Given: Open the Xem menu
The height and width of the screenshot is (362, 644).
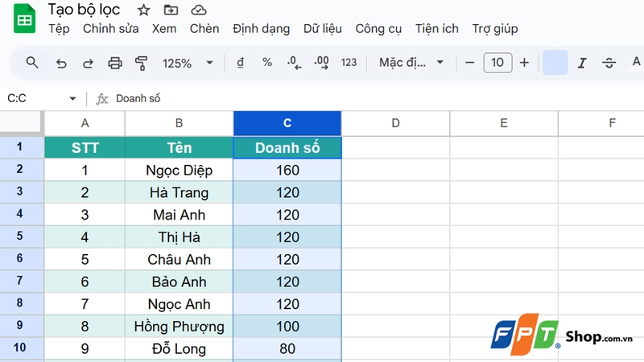Looking at the screenshot, I should 164,29.
